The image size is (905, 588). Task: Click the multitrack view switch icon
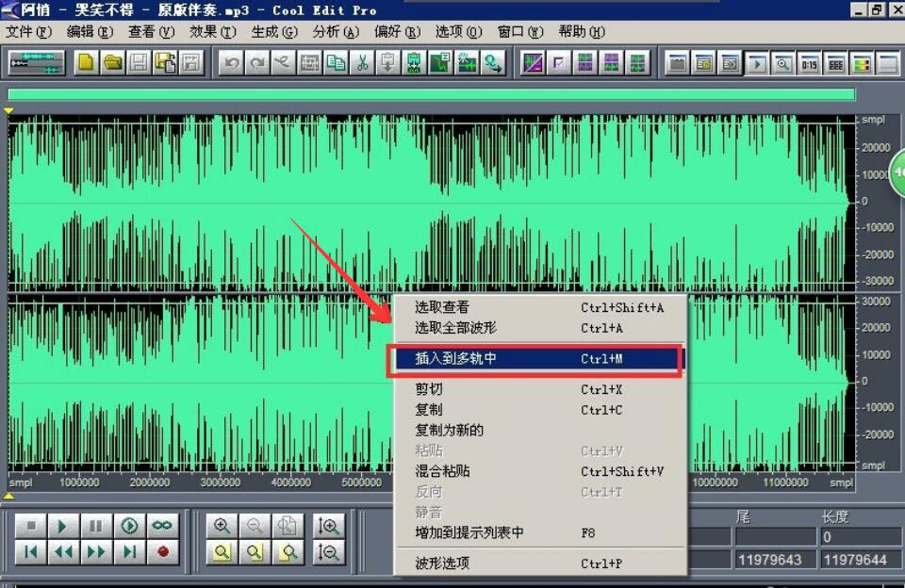pyautogui.click(x=36, y=63)
